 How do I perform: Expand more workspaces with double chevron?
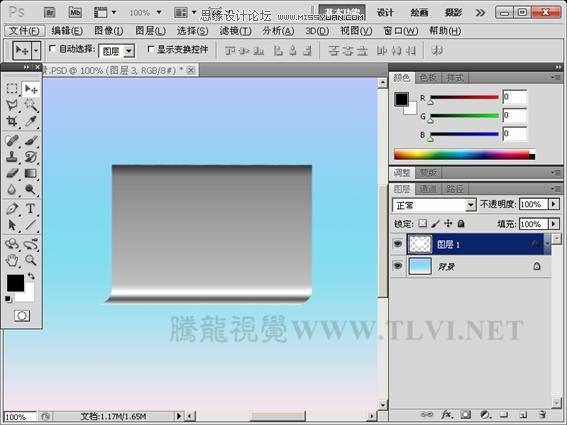click(x=480, y=13)
